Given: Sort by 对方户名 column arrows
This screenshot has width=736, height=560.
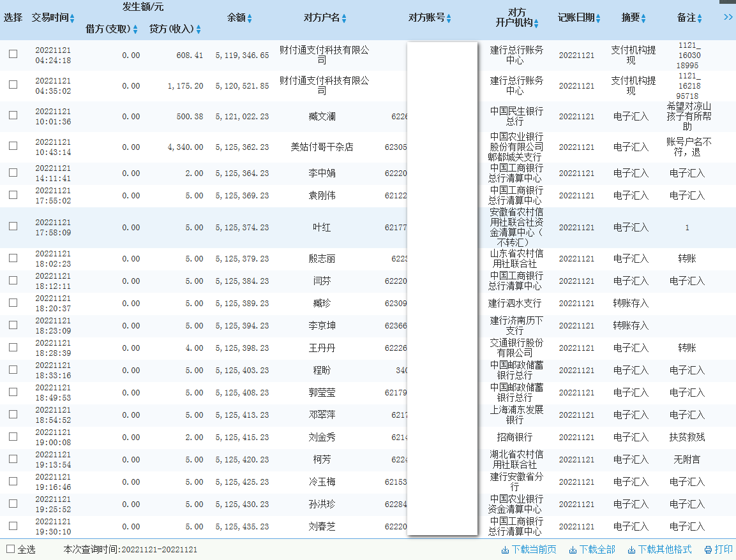Looking at the screenshot, I should (x=344, y=18).
